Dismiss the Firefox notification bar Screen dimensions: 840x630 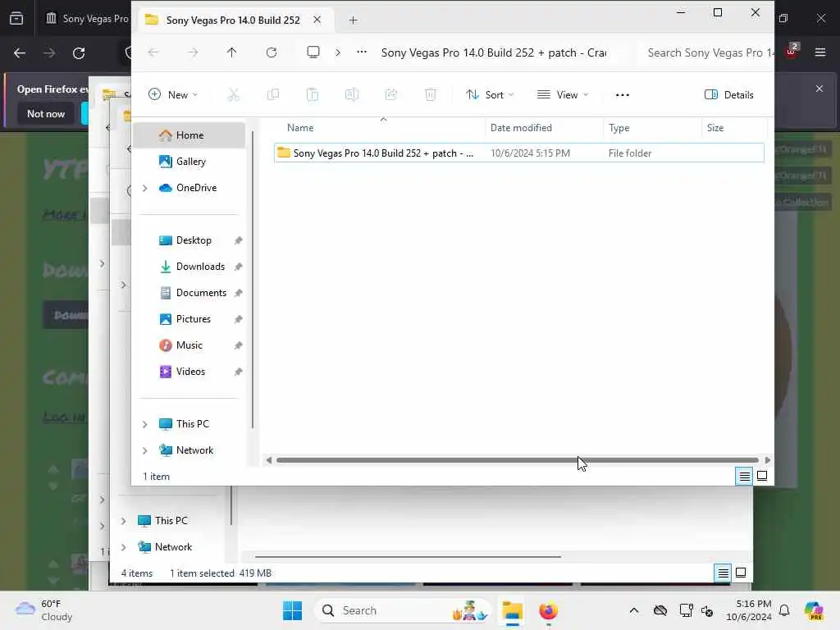click(x=819, y=89)
